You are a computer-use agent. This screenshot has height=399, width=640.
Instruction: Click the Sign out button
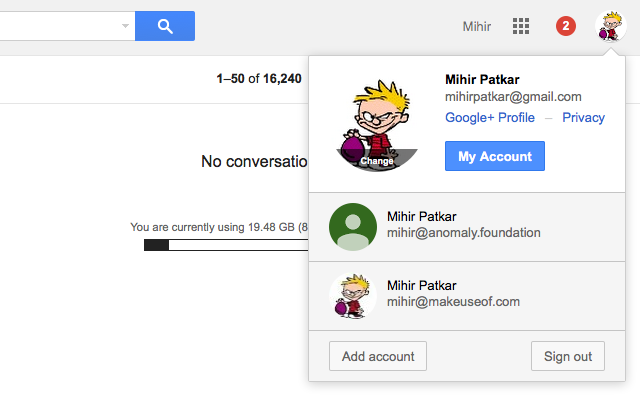tap(568, 356)
